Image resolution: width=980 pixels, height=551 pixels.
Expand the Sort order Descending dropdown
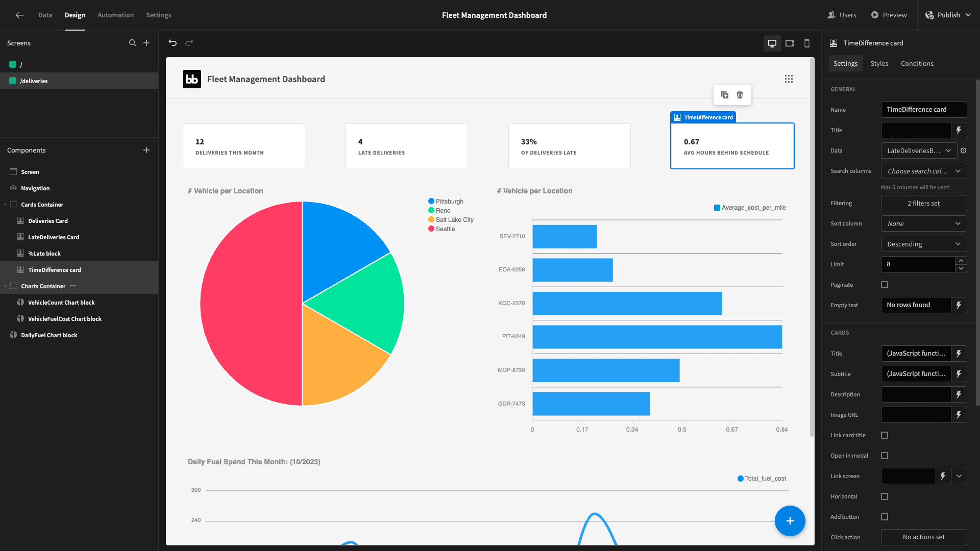[x=924, y=244]
